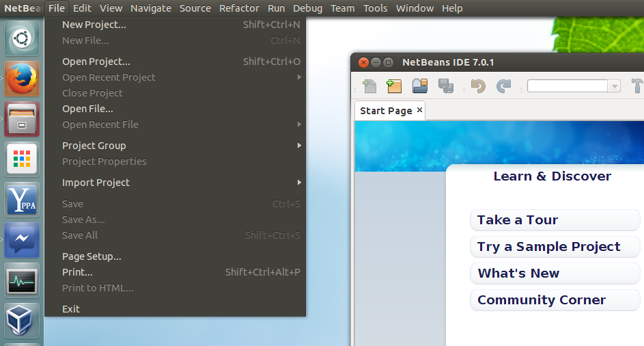Click Try a Sample Project button
The image size is (644, 346).
tap(555, 247)
